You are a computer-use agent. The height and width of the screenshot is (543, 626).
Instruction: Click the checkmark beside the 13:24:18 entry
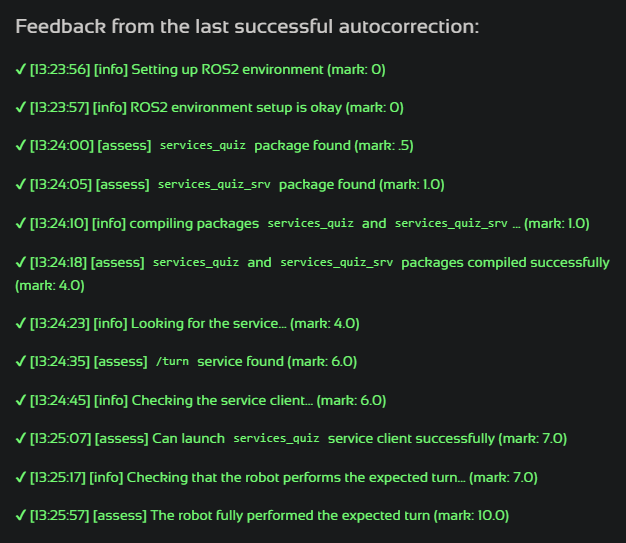[21, 262]
